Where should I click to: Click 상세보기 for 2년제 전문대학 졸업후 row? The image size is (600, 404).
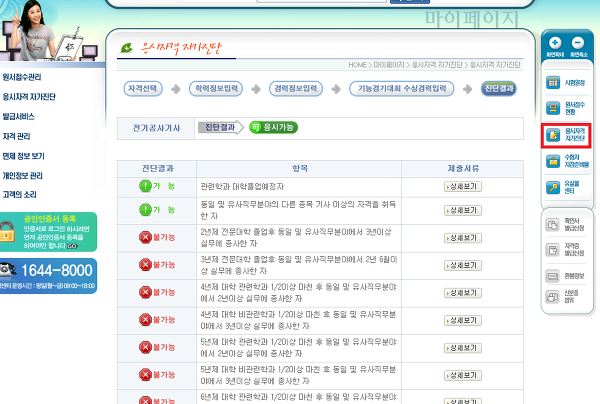click(x=463, y=238)
